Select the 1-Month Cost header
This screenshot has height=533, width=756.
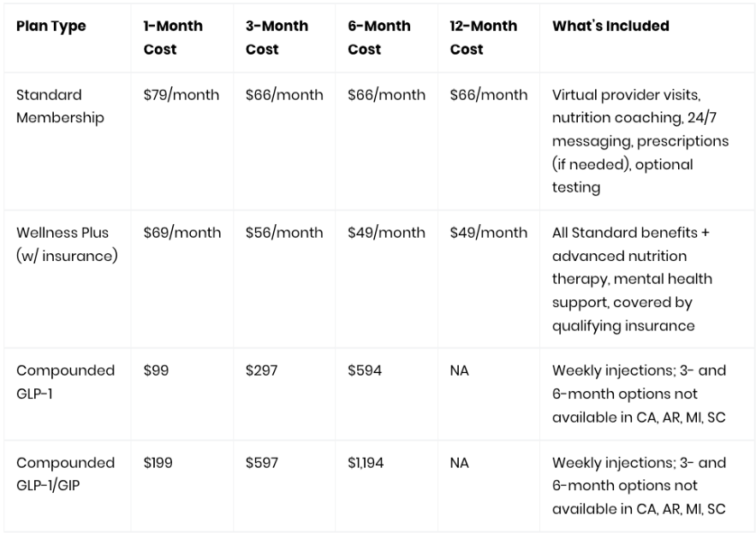(x=173, y=38)
